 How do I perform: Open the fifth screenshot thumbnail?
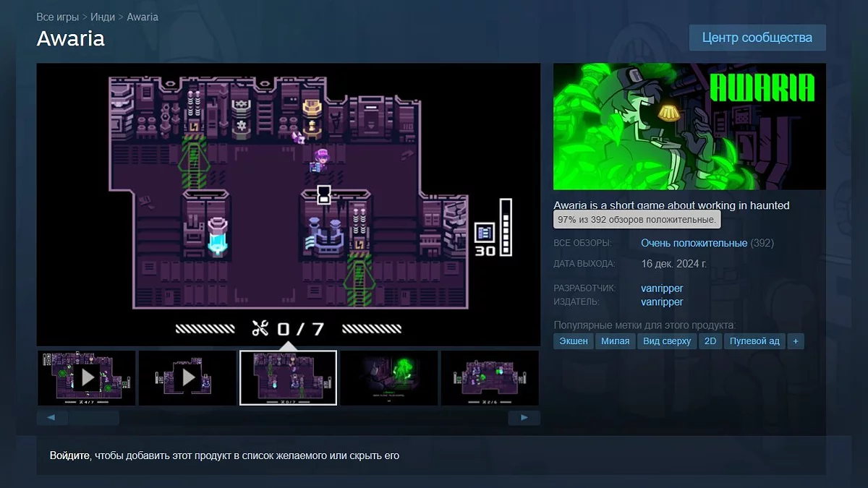point(489,377)
